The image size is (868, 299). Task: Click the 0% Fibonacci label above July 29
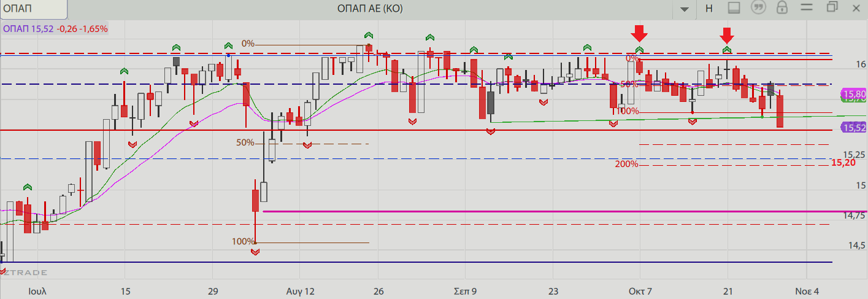(x=248, y=44)
